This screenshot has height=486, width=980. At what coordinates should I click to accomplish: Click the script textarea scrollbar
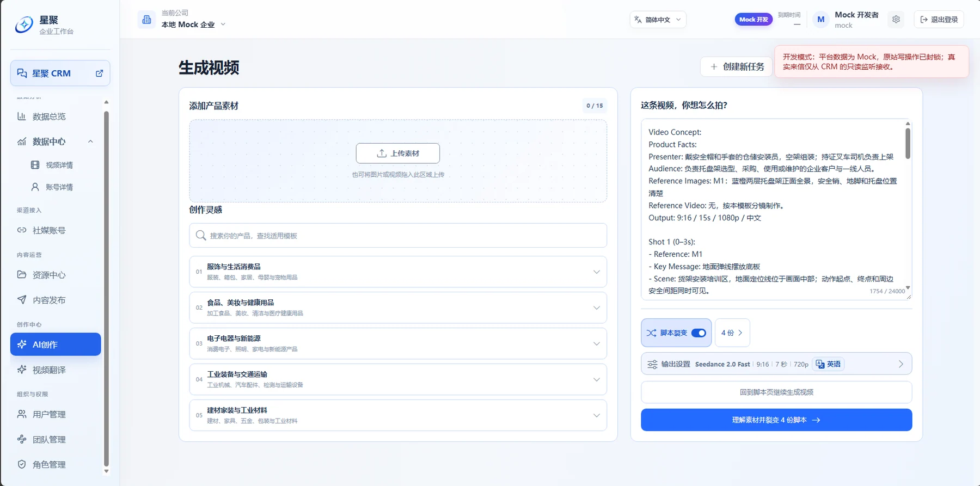908,144
